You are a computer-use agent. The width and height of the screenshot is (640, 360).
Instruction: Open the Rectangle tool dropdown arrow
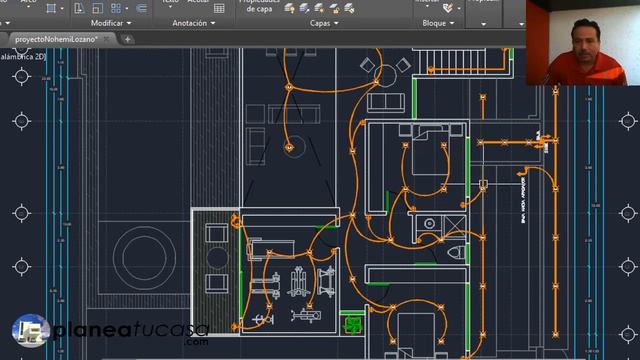pyautogui.click(x=62, y=9)
